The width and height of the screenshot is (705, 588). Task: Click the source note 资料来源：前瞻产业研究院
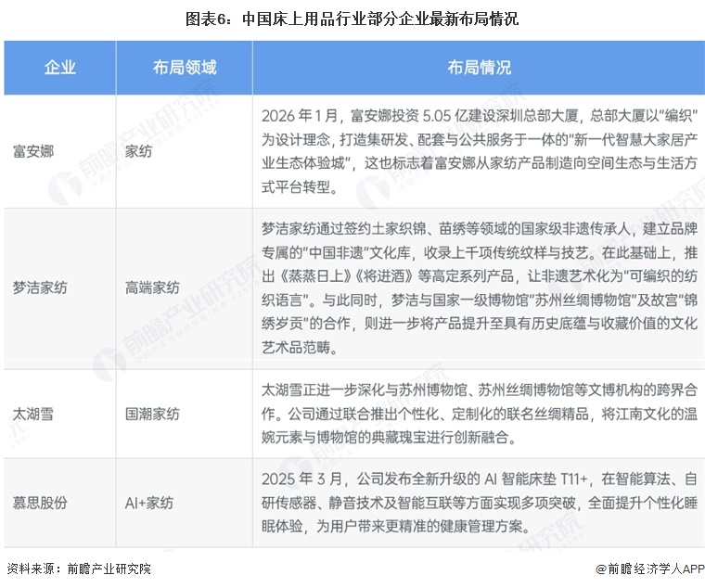[x=79, y=569]
